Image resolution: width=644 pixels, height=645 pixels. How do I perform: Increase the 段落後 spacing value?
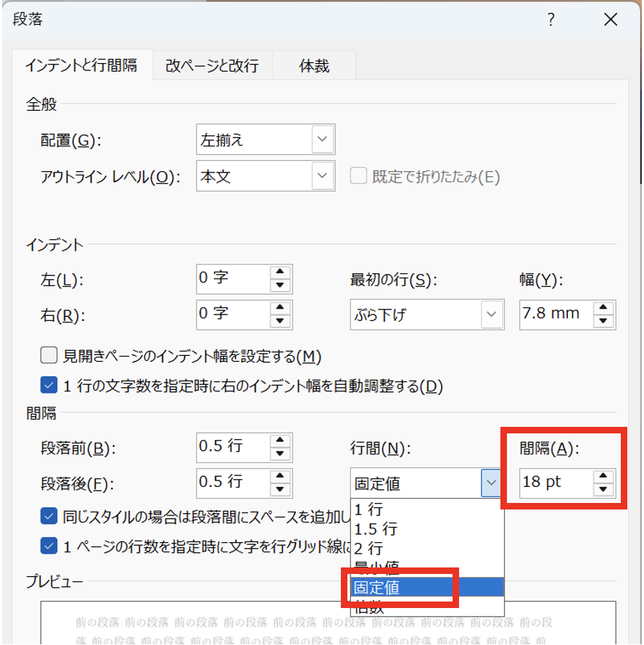click(x=281, y=476)
